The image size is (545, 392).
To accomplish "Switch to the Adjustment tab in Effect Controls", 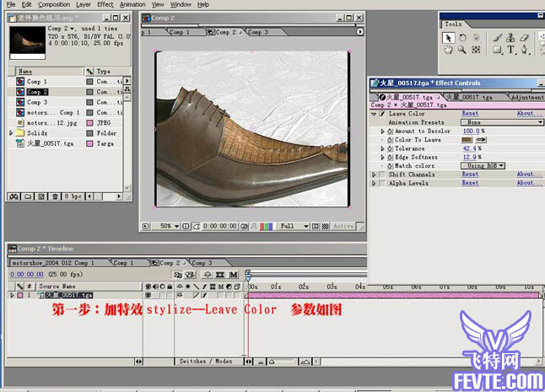I will [527, 97].
